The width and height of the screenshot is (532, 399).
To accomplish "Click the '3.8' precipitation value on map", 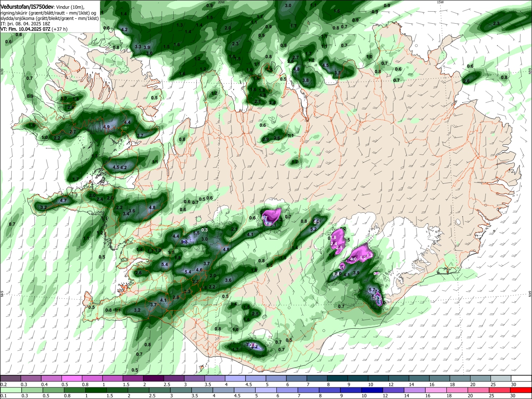I will 306,80.
